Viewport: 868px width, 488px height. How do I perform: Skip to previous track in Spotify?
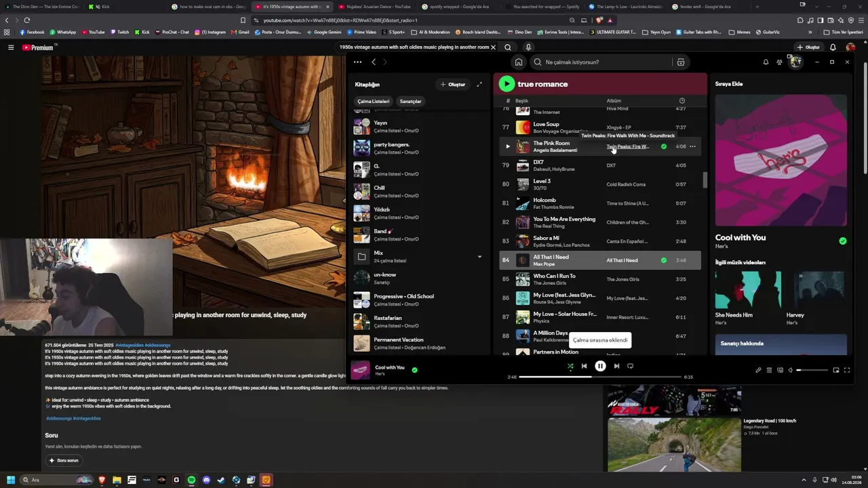click(x=584, y=366)
